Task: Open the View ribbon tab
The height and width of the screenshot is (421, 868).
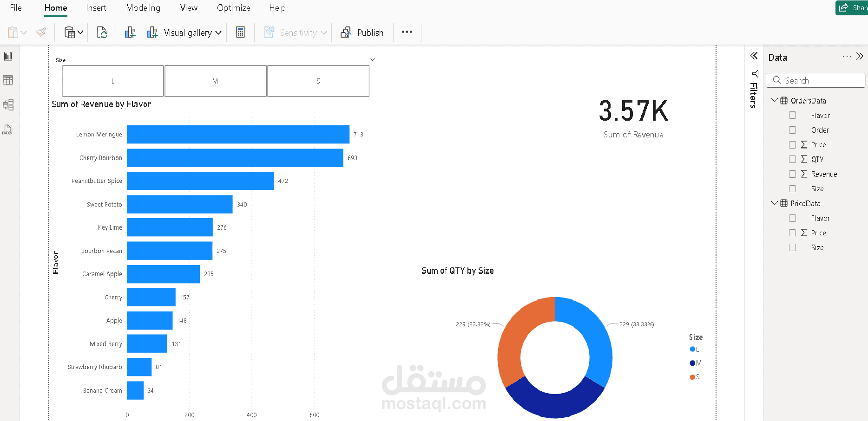Action: 189,8
